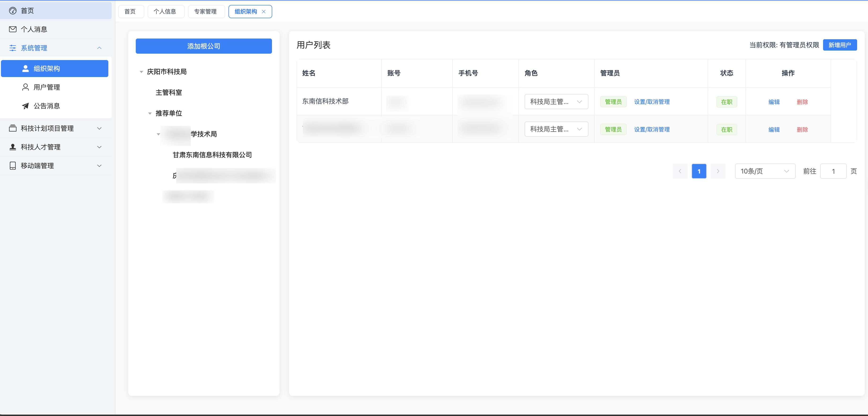
Task: Go to the previous page arrow
Action: [x=680, y=171]
